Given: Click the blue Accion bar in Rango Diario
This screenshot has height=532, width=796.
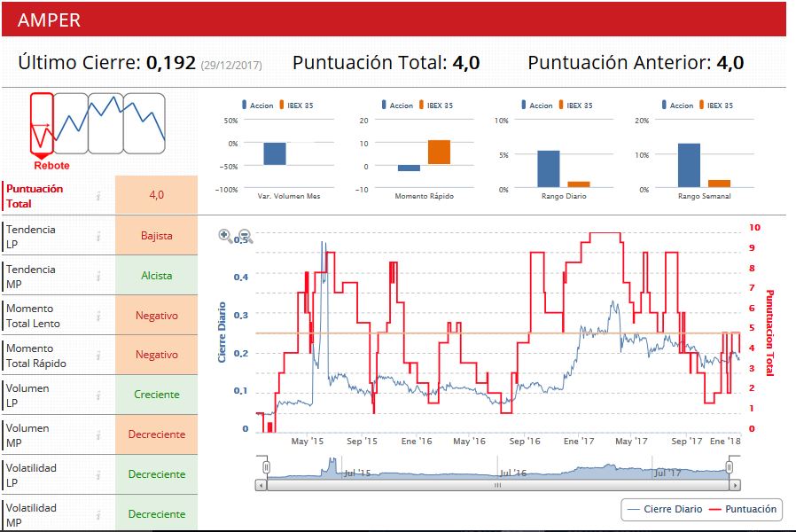Looking at the screenshot, I should click(549, 169).
